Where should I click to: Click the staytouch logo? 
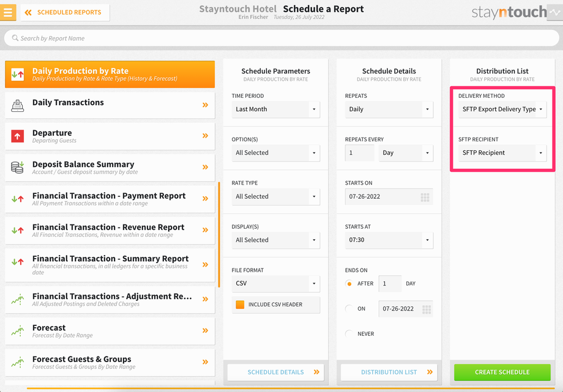[509, 12]
